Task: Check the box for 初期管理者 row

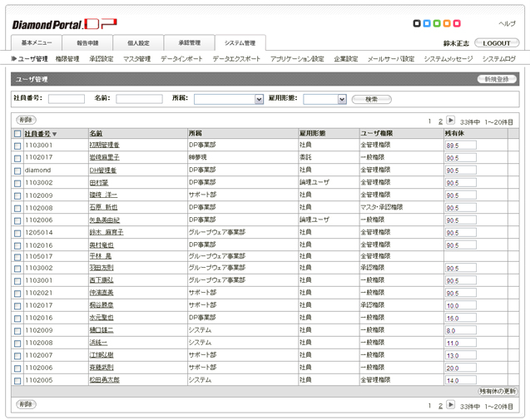Action: pyautogui.click(x=17, y=146)
